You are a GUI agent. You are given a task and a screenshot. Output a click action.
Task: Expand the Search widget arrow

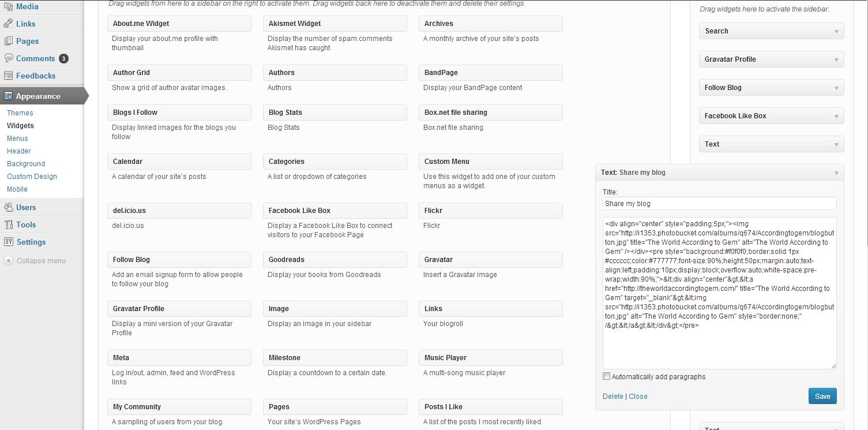[x=836, y=32]
